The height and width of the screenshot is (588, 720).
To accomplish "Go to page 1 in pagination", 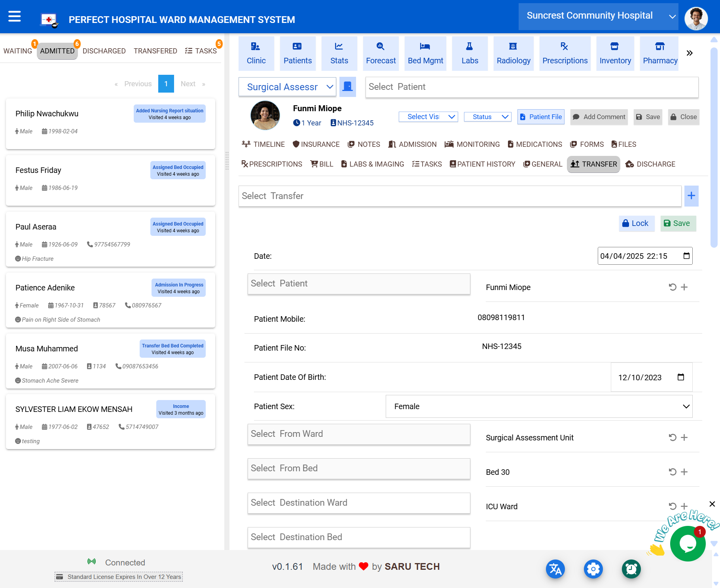I will click(x=166, y=84).
